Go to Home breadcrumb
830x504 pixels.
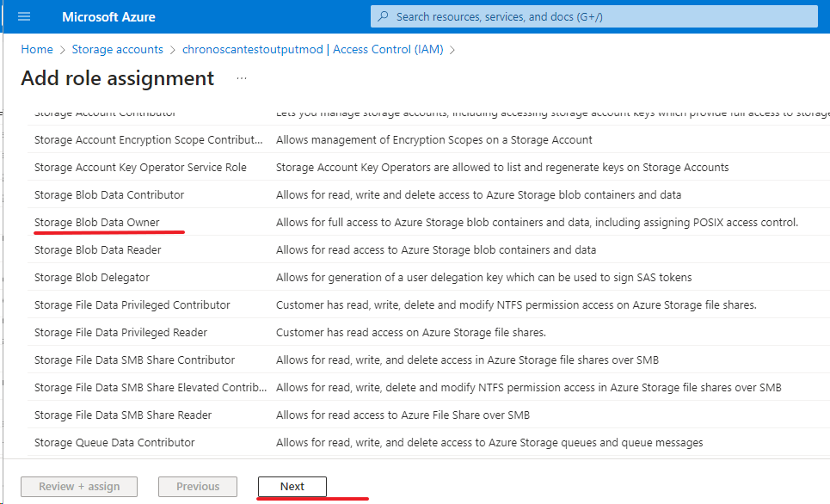coord(36,50)
